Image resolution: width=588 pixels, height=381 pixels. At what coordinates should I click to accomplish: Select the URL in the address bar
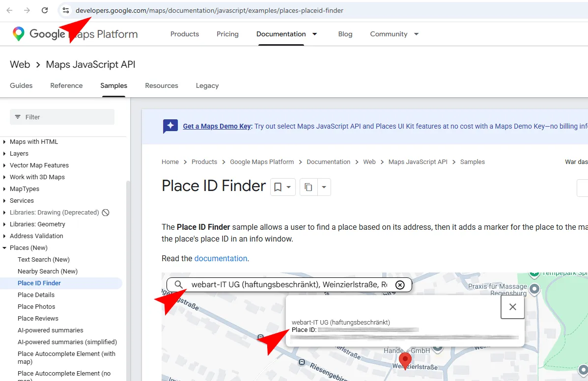tap(209, 10)
